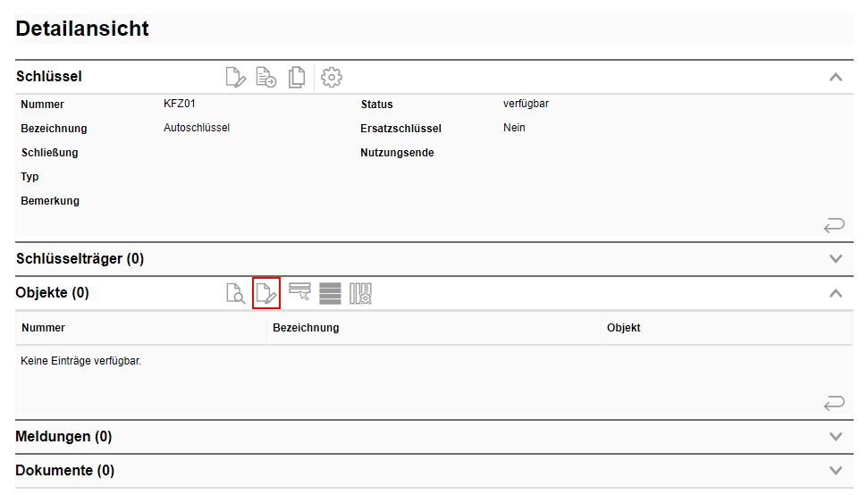This screenshot has width=868, height=495.
Task: Sort by the Bezeichnung column header
Action: coord(306,328)
